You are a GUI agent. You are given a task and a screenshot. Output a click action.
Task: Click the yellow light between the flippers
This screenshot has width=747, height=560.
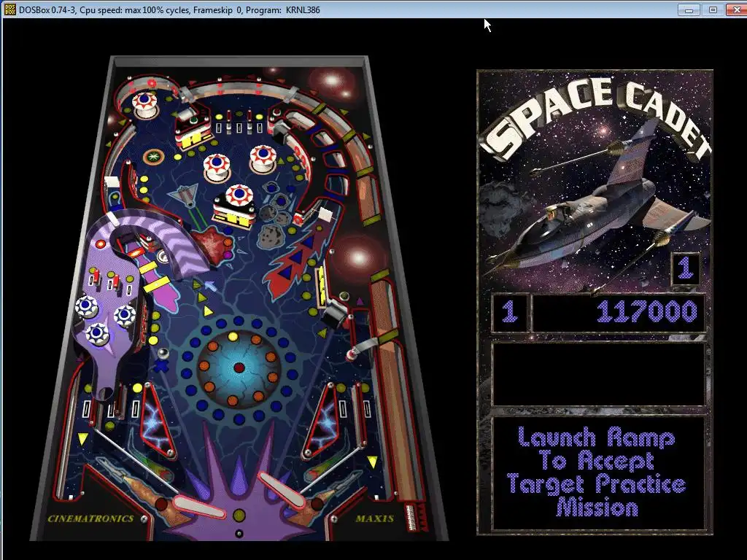click(x=239, y=516)
